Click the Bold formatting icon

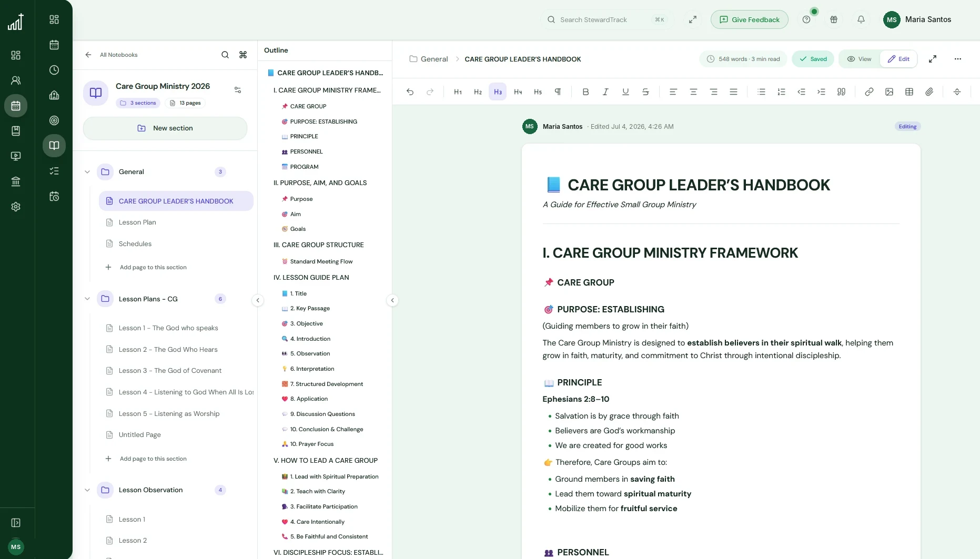pyautogui.click(x=585, y=92)
